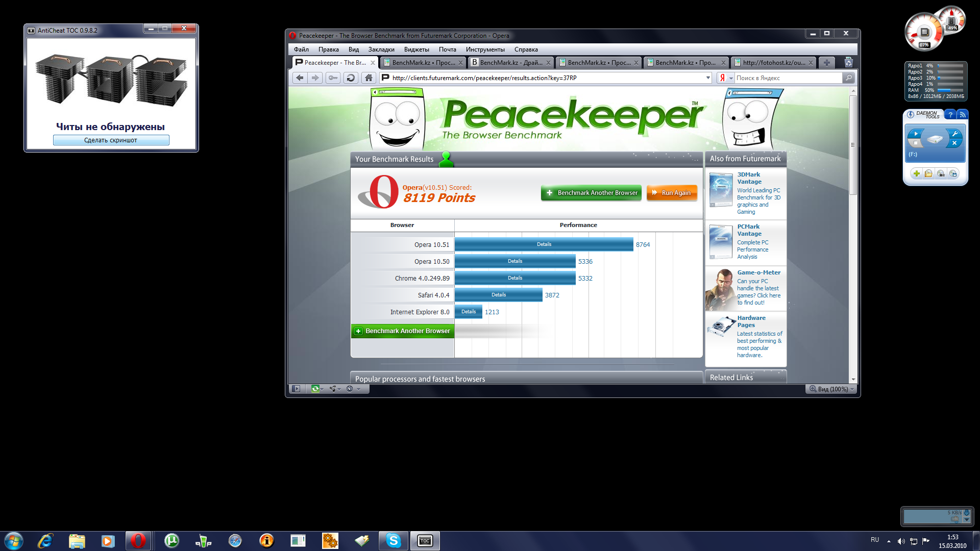Switch to fotohost.kz tab
Image resolution: width=980 pixels, height=551 pixels.
coord(774,62)
